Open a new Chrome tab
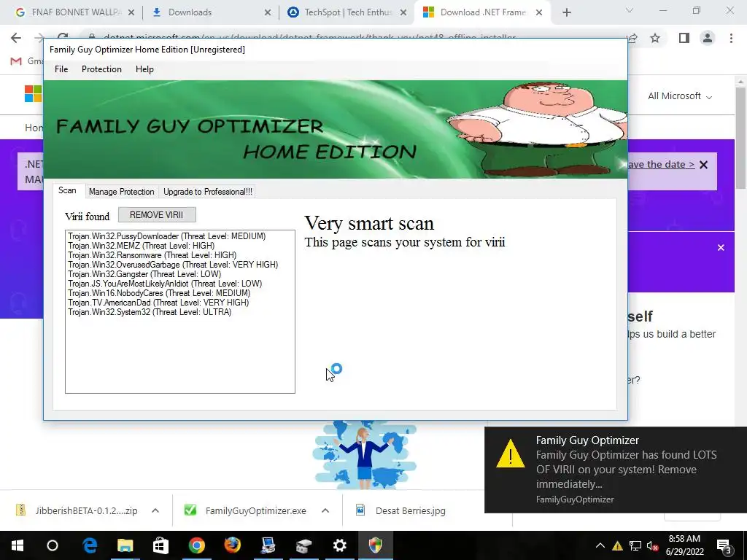 pos(566,13)
